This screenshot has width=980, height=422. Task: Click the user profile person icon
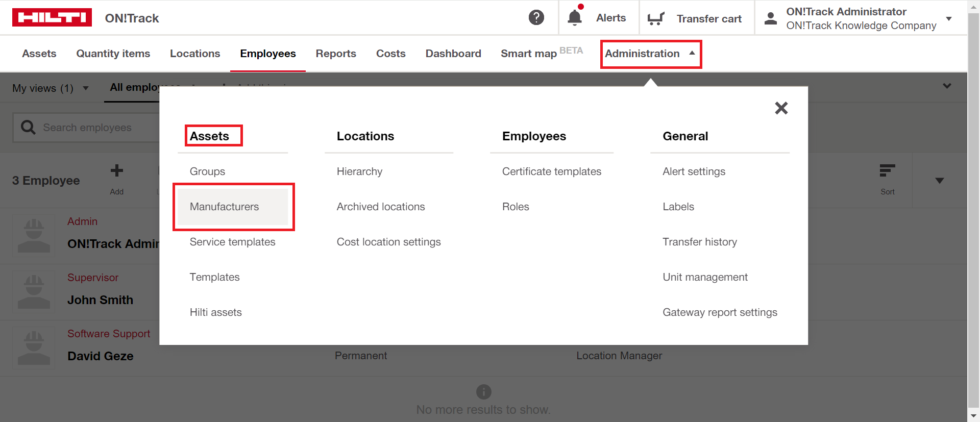(771, 18)
